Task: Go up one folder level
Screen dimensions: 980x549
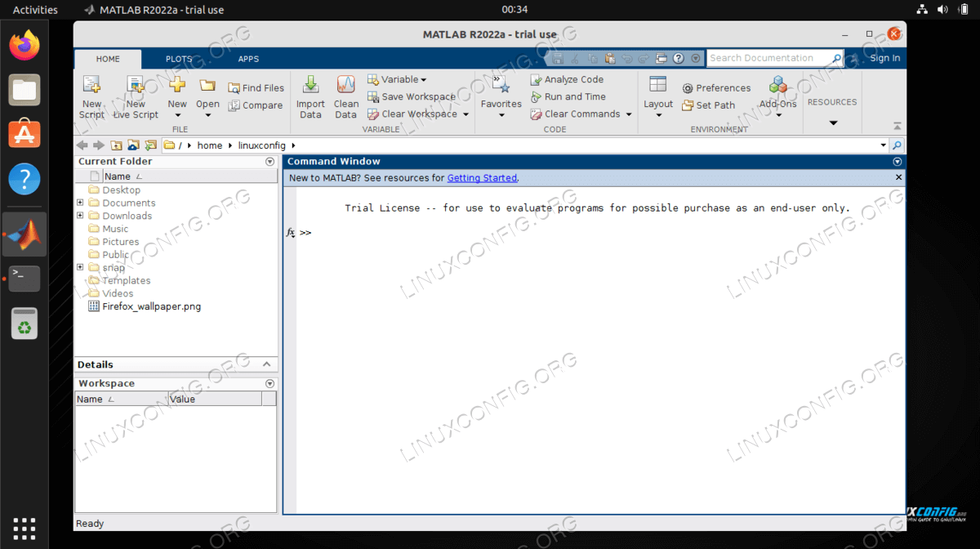Action: [x=116, y=145]
